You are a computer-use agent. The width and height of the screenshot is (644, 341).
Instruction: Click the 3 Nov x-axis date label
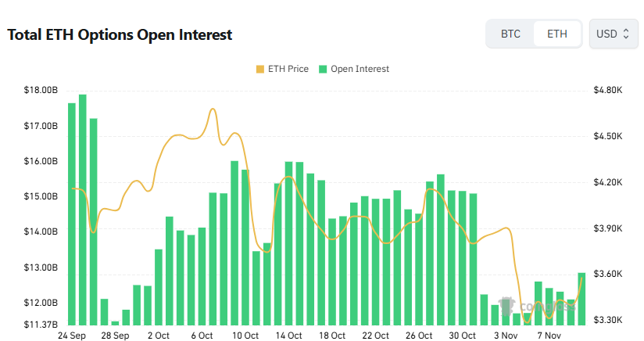tap(506, 336)
